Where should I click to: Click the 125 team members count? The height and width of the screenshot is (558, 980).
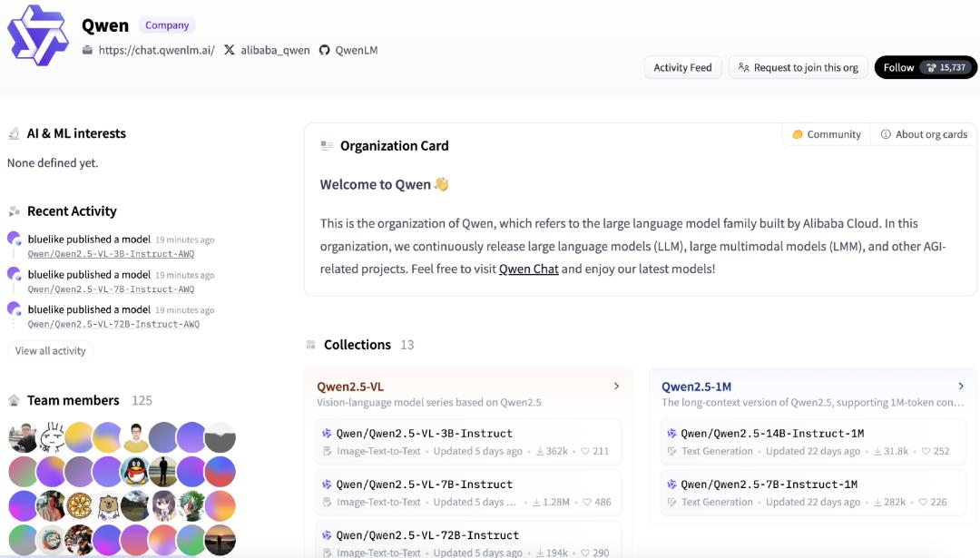(x=142, y=400)
